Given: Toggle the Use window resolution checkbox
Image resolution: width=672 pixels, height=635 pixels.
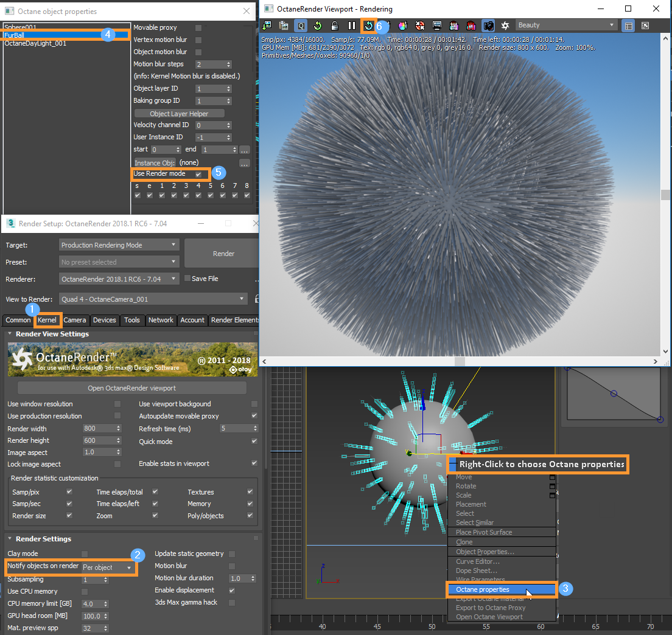Looking at the screenshot, I should coord(117,404).
